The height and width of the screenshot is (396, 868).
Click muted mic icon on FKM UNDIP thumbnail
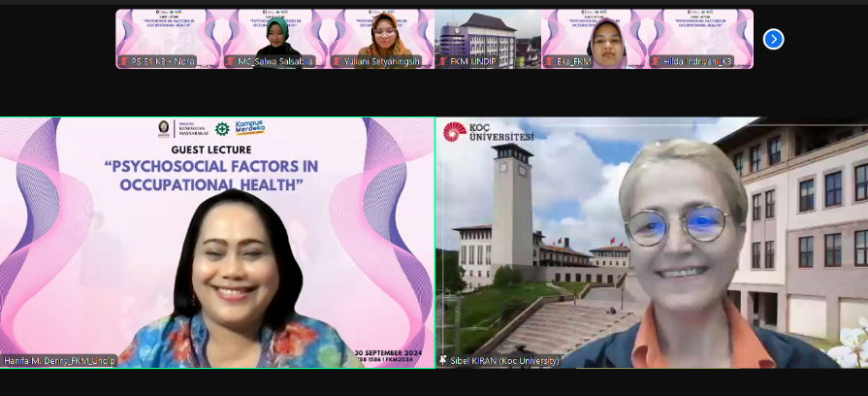pyautogui.click(x=443, y=62)
